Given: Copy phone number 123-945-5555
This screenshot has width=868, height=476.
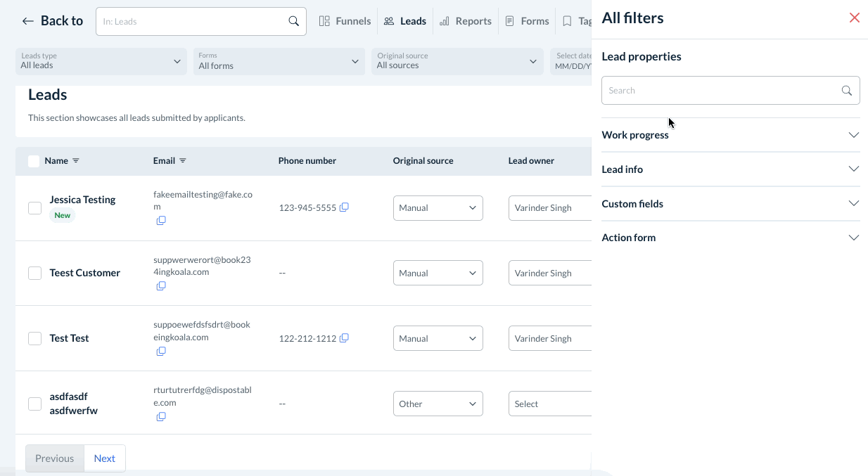Looking at the screenshot, I should coord(344,207).
